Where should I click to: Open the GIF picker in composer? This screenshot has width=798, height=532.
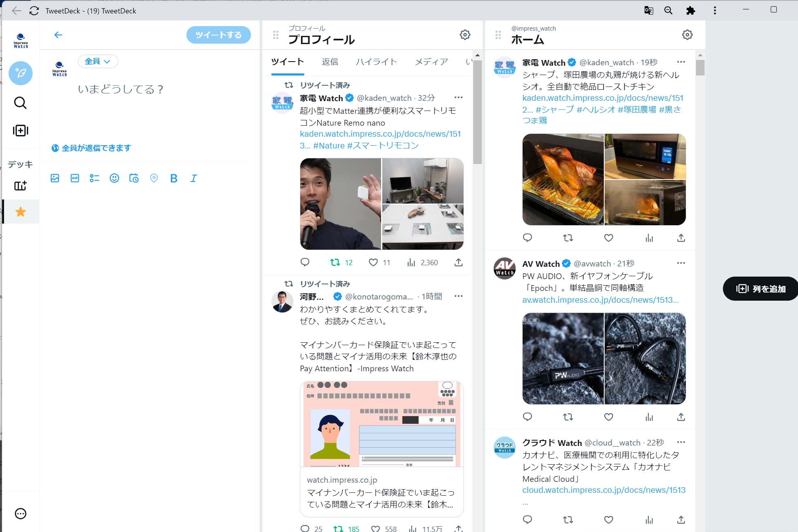pos(75,178)
